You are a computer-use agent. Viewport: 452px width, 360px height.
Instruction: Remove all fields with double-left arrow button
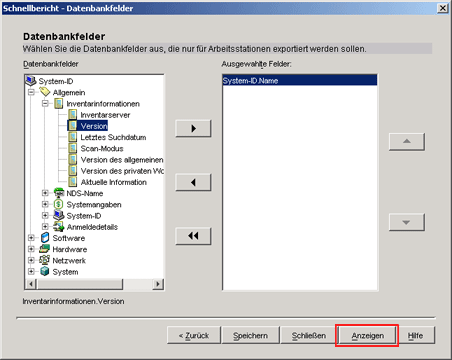(193, 236)
